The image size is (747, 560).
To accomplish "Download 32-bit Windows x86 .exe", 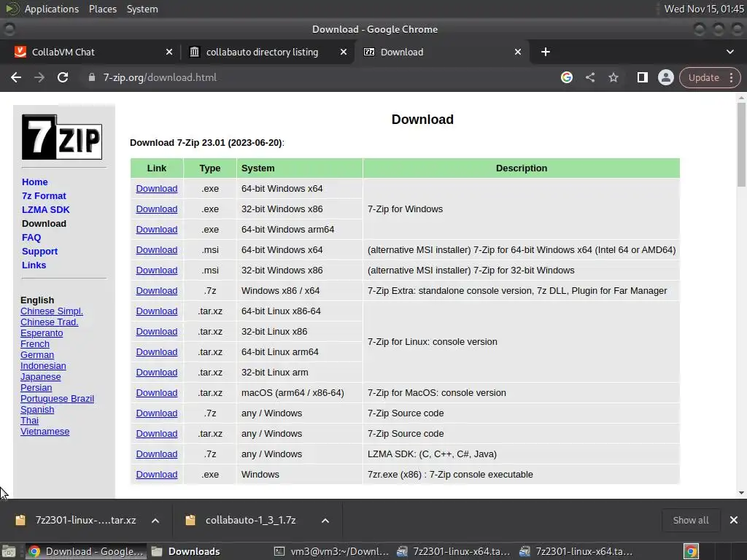I will [x=157, y=209].
